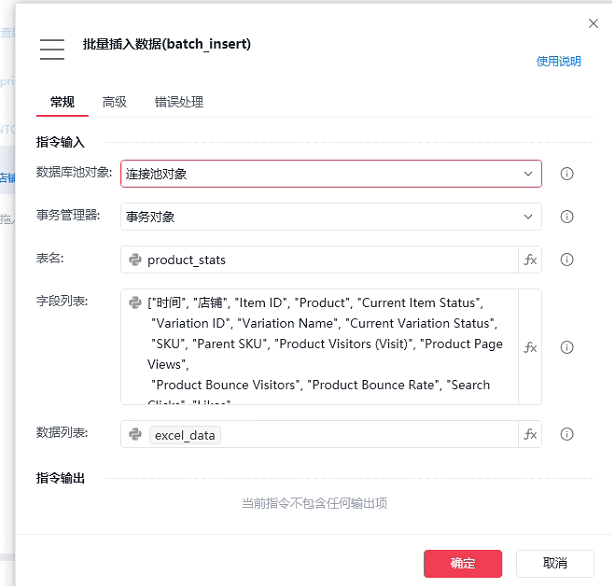This screenshot has width=612, height=586.
Task: Click the product_stats table name input
Action: tap(319, 260)
